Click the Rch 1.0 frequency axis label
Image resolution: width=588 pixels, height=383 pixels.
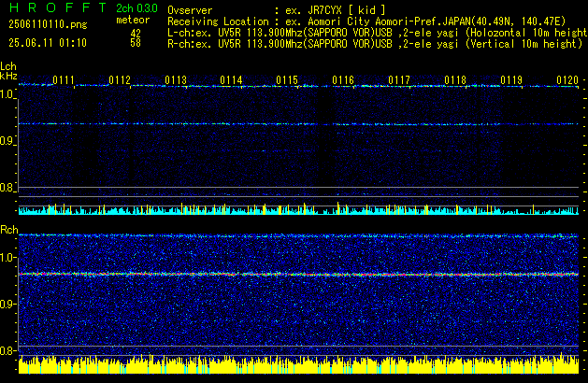7,258
